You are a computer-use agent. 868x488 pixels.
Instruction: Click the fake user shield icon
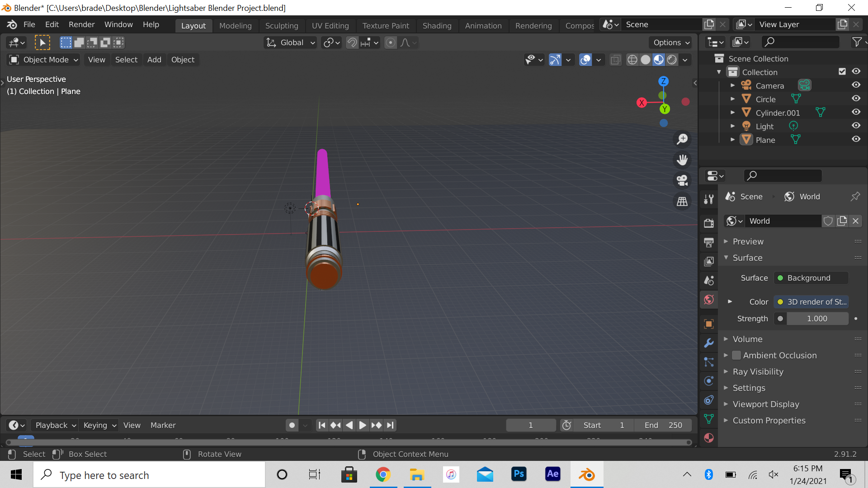tap(828, 221)
